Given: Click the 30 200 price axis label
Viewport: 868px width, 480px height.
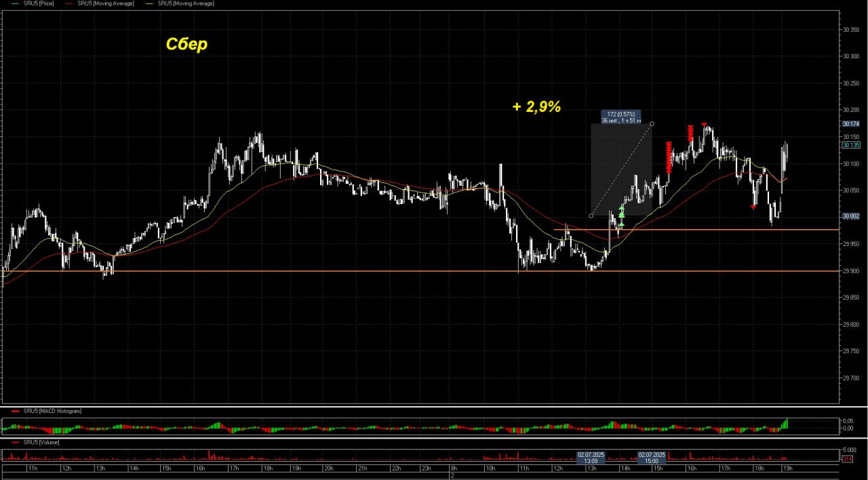Looking at the screenshot, I should [852, 110].
